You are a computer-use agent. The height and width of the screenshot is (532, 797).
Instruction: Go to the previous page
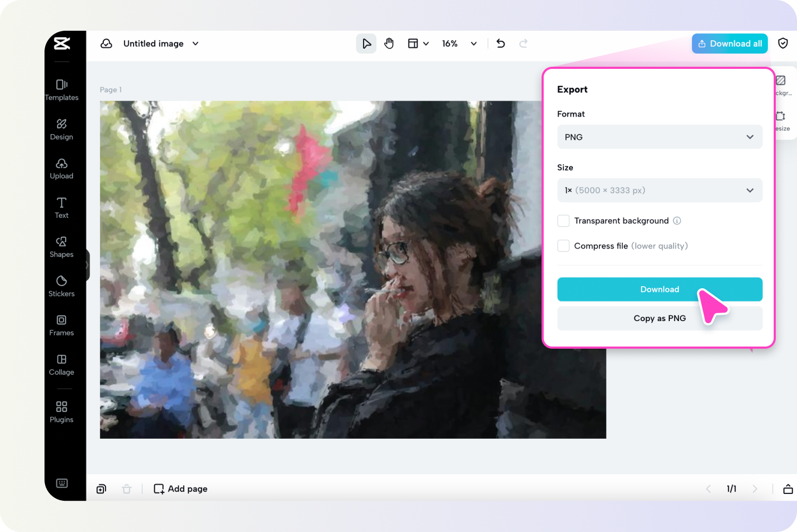coord(709,489)
